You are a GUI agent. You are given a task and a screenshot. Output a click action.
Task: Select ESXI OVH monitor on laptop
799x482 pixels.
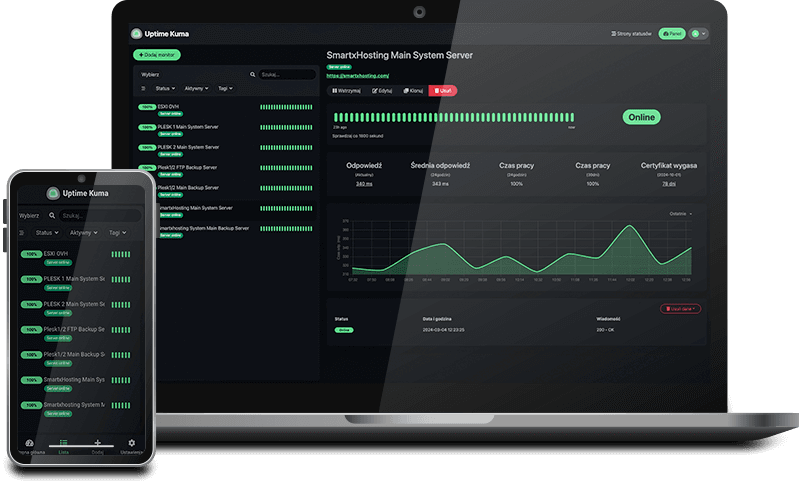[225, 110]
